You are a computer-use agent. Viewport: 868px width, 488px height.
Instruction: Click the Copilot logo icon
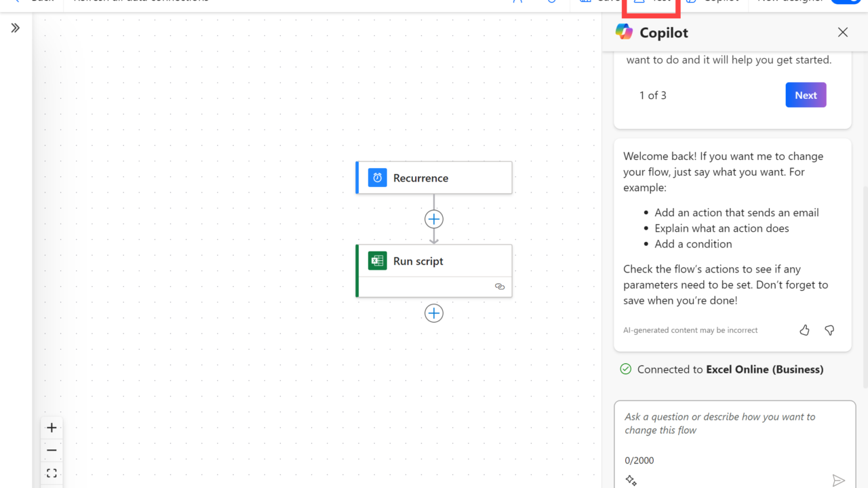click(x=624, y=32)
